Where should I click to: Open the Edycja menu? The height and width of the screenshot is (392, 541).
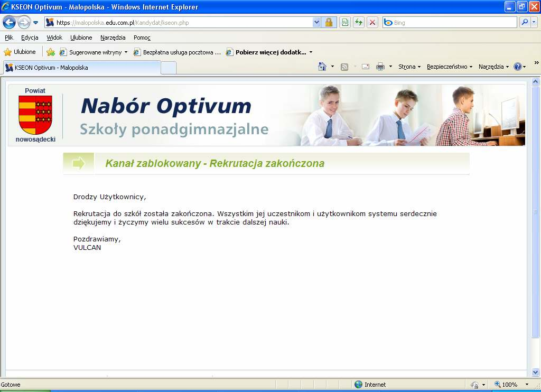(x=30, y=38)
